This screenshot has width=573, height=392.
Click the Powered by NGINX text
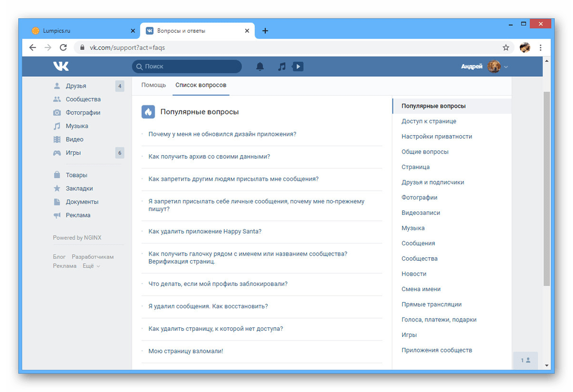77,238
